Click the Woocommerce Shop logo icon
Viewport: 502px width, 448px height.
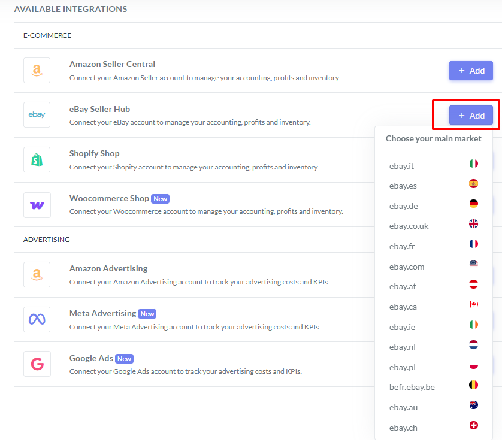pos(37,205)
